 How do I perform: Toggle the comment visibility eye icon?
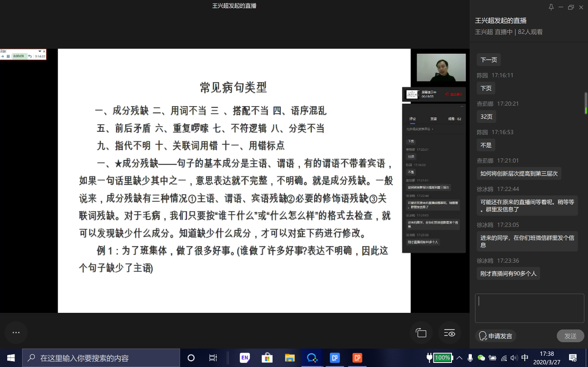(449, 333)
